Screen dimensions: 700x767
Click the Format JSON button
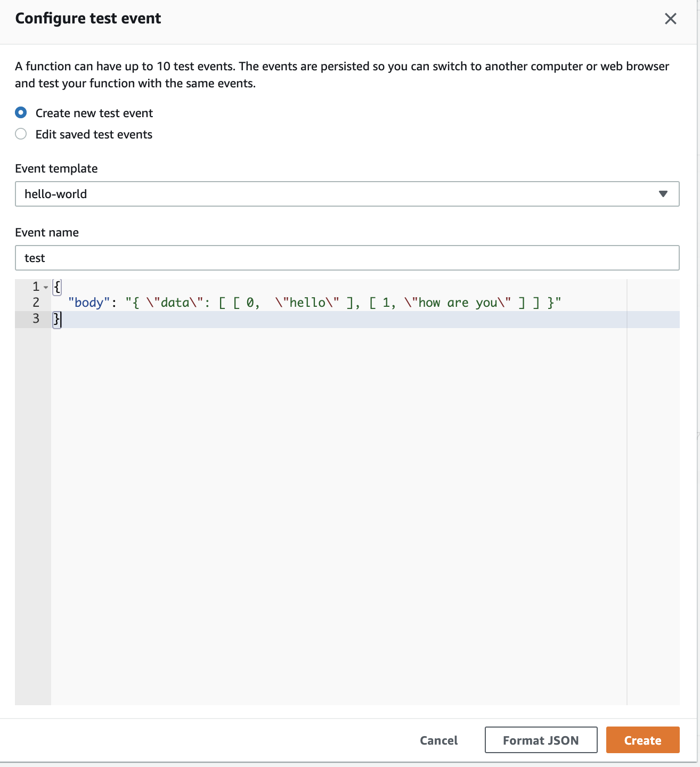pos(541,740)
